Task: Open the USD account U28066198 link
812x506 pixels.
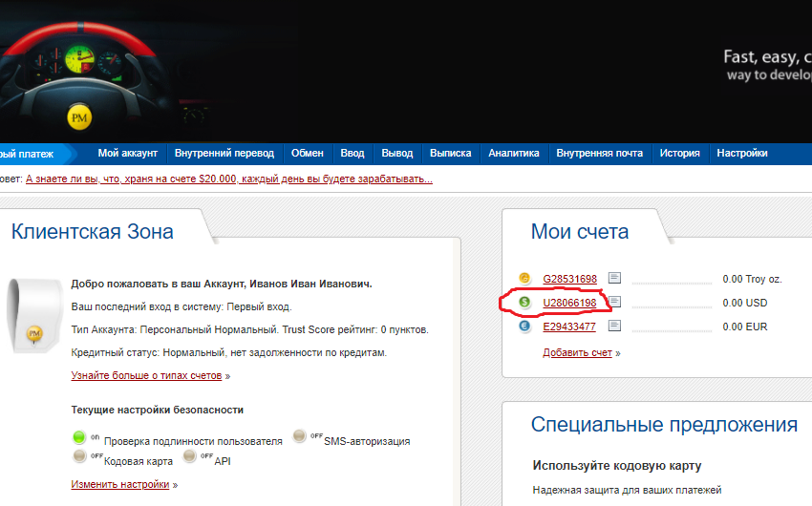Action: tap(569, 303)
